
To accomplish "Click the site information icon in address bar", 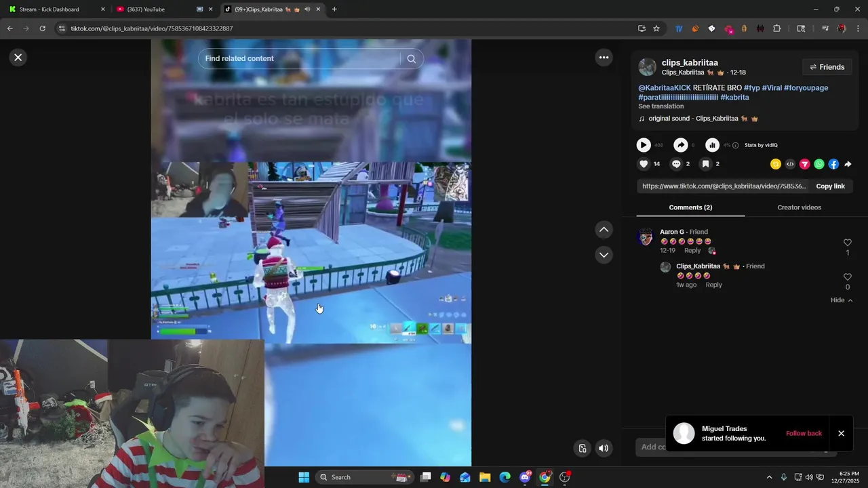I will [x=62, y=28].
